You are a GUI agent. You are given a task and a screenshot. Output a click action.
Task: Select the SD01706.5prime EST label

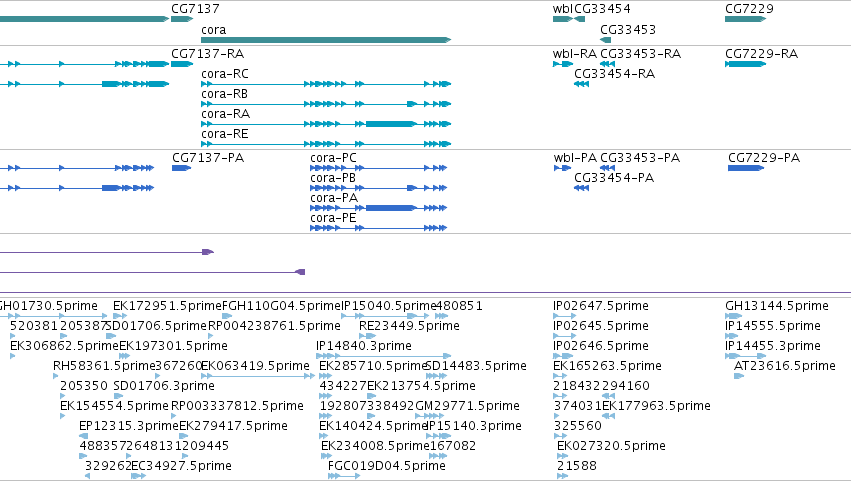coord(156,326)
